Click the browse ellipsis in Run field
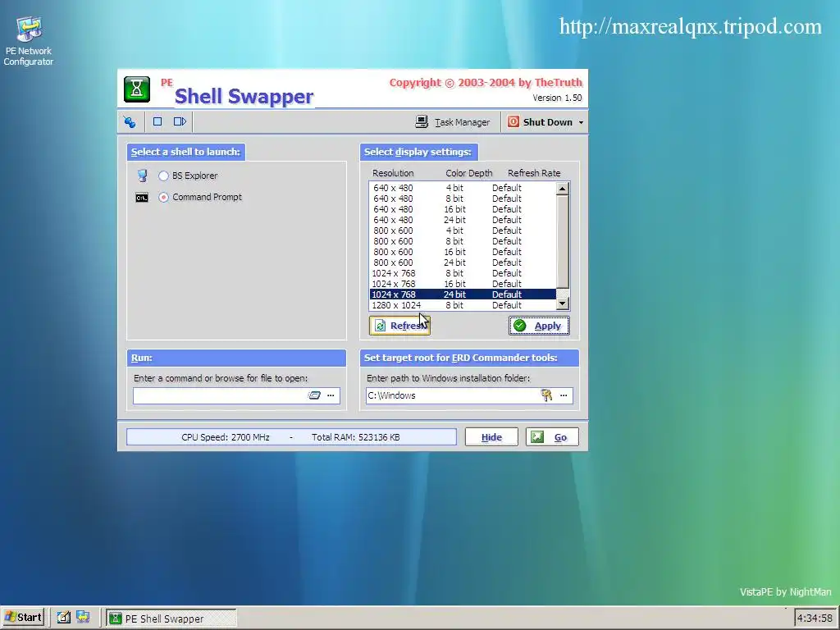 point(331,395)
